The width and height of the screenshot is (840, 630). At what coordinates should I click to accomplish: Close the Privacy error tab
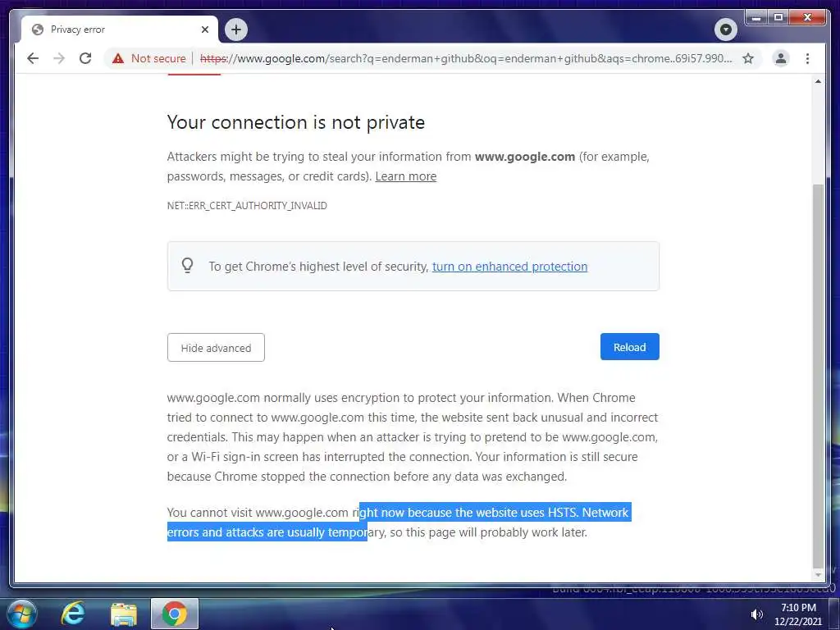(x=204, y=30)
